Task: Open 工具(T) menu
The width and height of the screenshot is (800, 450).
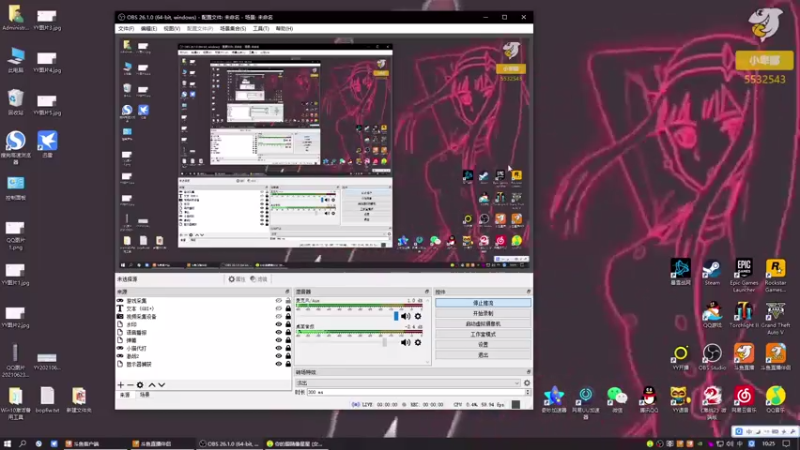Action: click(x=261, y=29)
